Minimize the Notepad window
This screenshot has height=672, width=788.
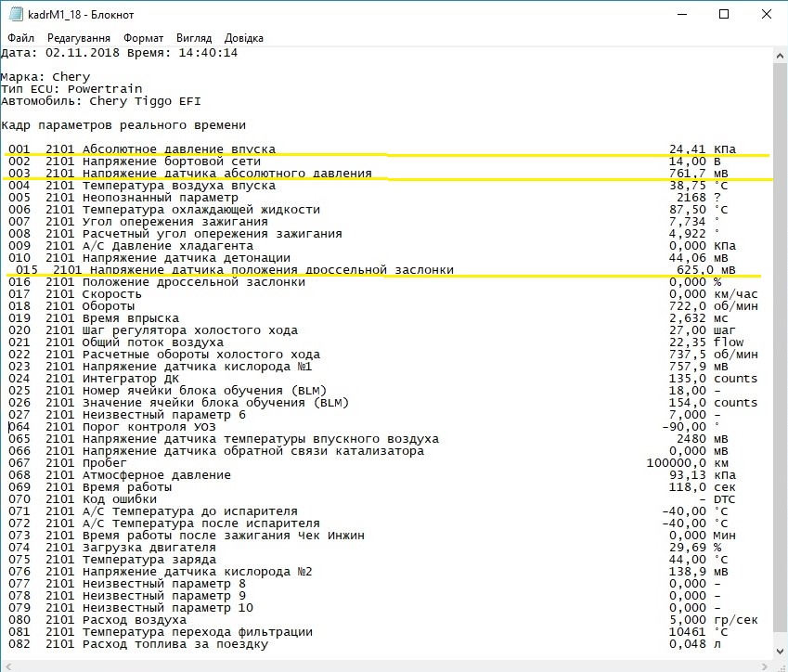pyautogui.click(x=682, y=14)
